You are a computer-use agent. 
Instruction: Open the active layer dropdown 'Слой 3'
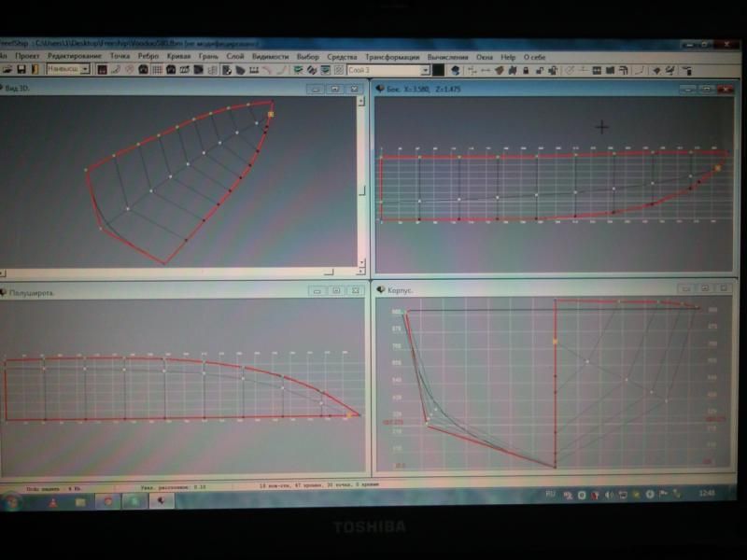[421, 70]
